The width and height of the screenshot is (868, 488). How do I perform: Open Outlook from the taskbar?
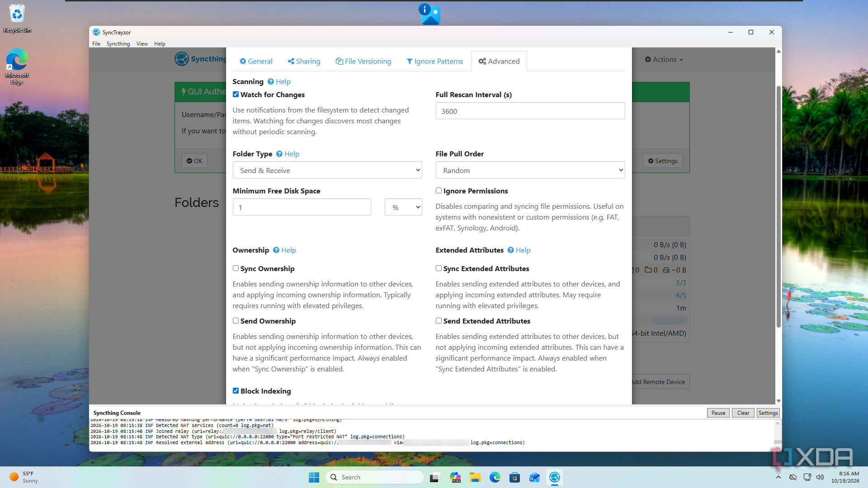534,477
